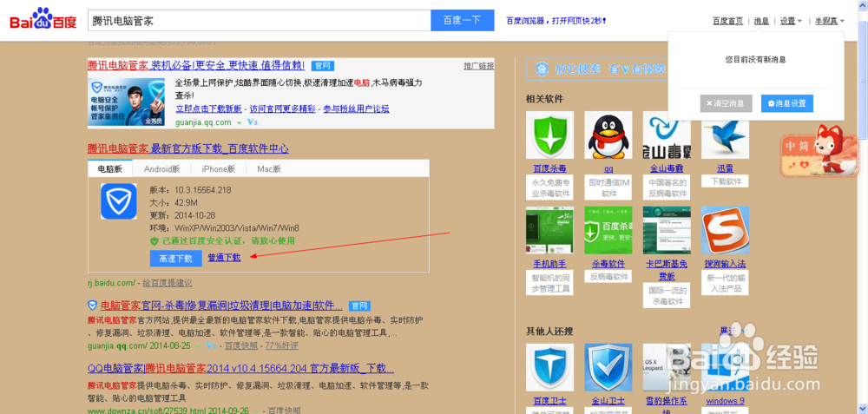This screenshot has height=414, width=868.
Task: Click 官网 badge beside 电脑管家官网 result
Action: point(360,306)
